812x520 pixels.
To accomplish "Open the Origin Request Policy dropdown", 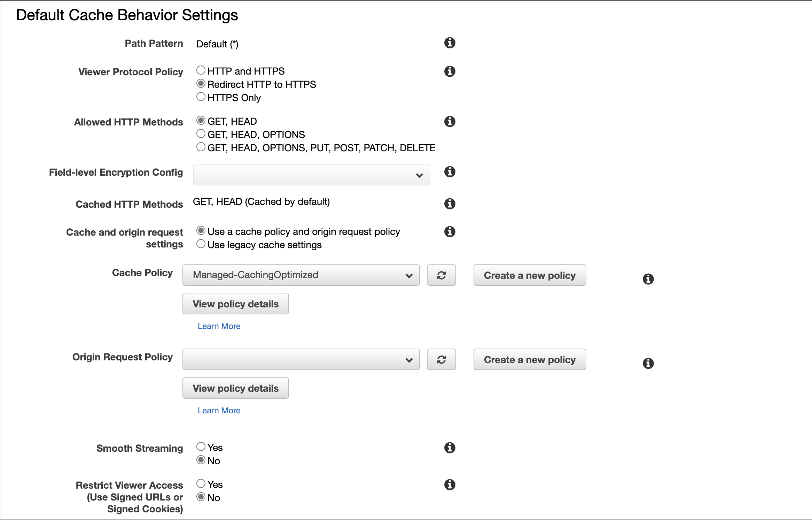I will click(301, 360).
